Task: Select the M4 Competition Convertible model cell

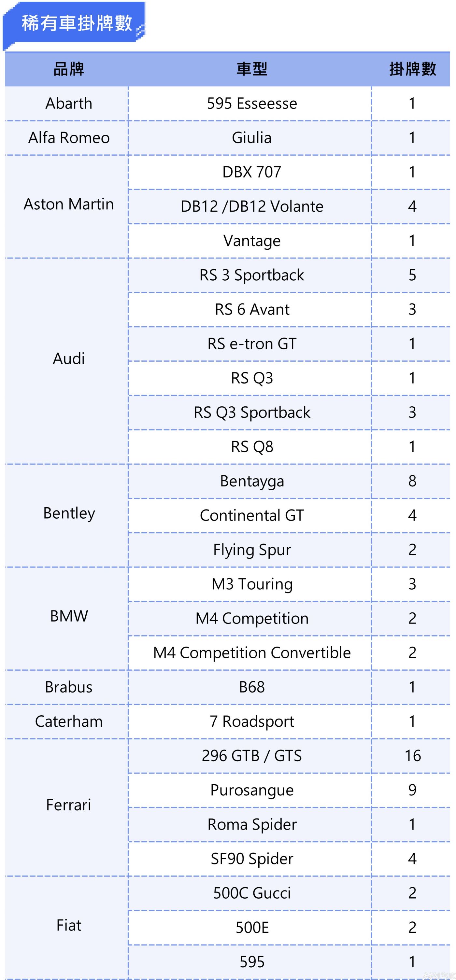Action: pyautogui.click(x=251, y=653)
